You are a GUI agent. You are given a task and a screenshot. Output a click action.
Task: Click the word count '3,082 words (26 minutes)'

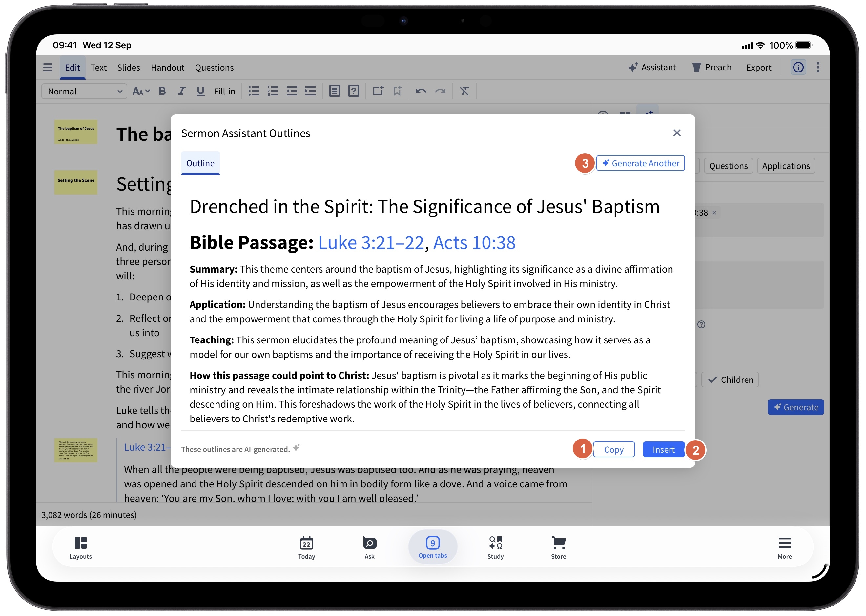pos(89,515)
